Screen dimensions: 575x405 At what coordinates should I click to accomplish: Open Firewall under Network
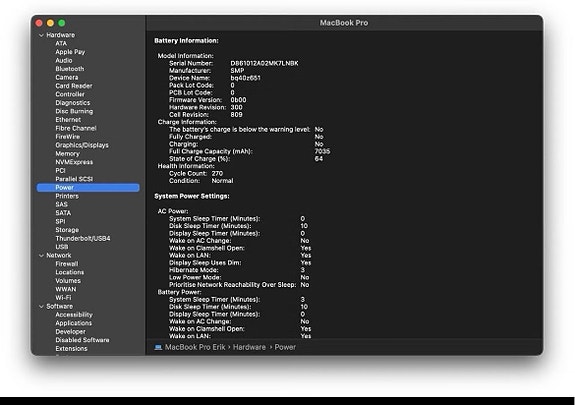tap(66, 264)
